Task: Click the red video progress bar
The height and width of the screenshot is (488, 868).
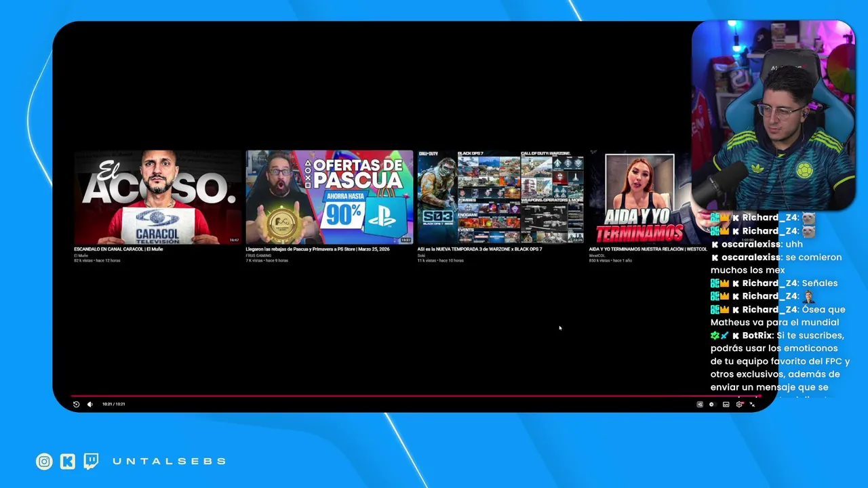Action: pyautogui.click(x=415, y=396)
